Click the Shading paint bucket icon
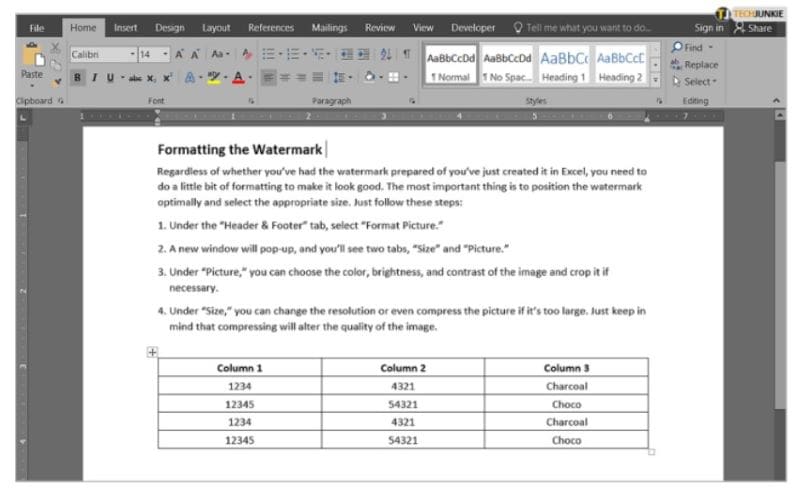The height and width of the screenshot is (491, 800). click(369, 77)
